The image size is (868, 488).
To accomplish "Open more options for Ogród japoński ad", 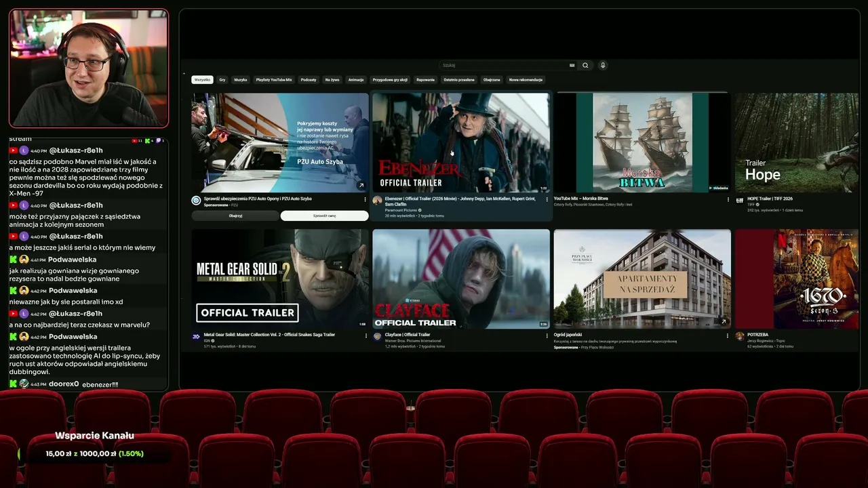I will point(728,335).
